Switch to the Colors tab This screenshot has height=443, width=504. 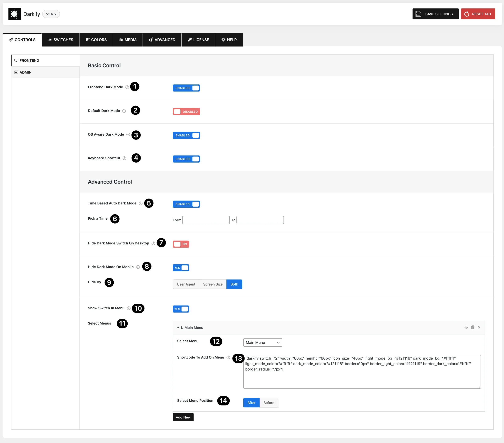coord(96,40)
